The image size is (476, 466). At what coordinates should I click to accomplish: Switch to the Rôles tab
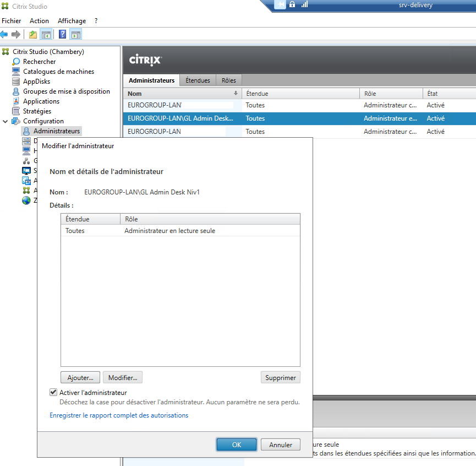click(228, 80)
